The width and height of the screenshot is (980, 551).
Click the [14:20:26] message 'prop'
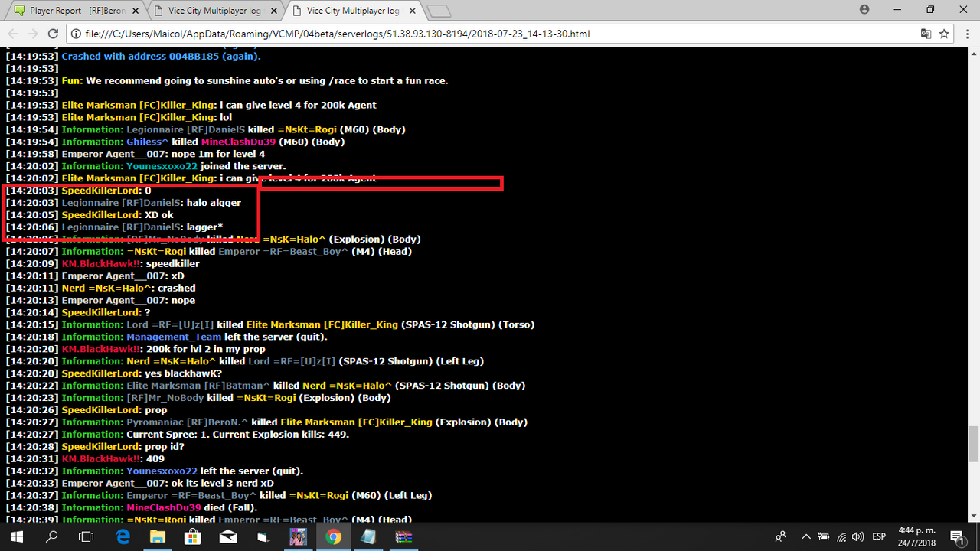tap(155, 410)
